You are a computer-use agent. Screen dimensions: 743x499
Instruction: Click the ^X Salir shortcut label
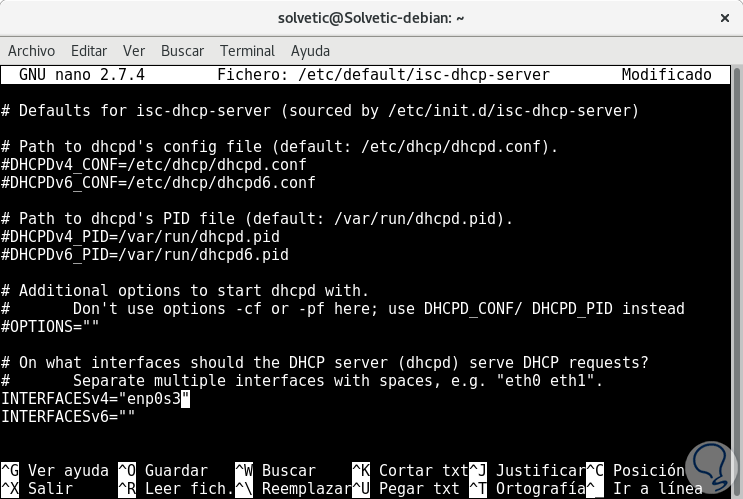[x=40, y=489]
